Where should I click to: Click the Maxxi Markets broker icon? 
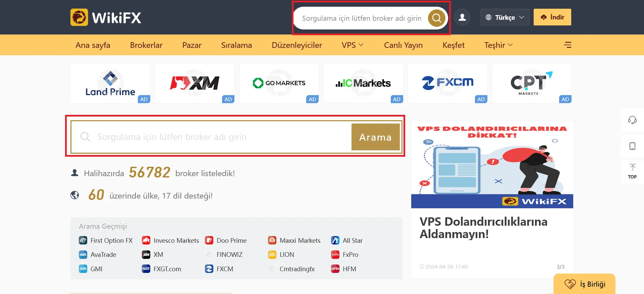coord(272,240)
